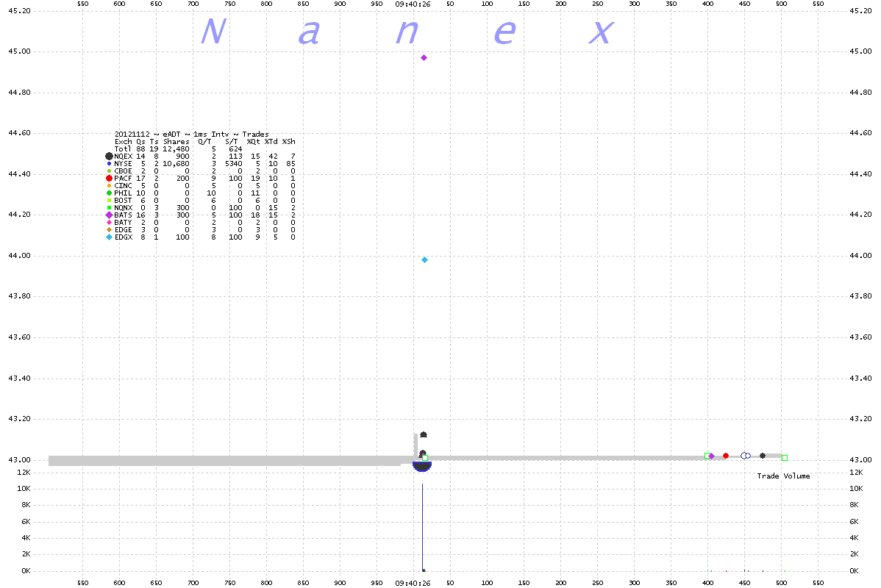Screen dimensions: 881x588
Task: Select the cyan diamond trade near 44.00
Action: pos(425,260)
